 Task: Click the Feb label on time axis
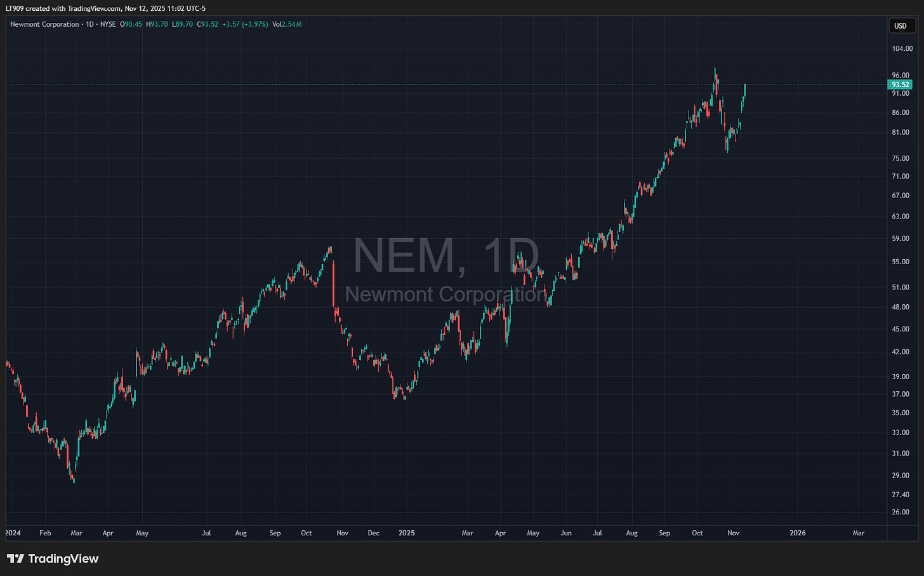(45, 533)
